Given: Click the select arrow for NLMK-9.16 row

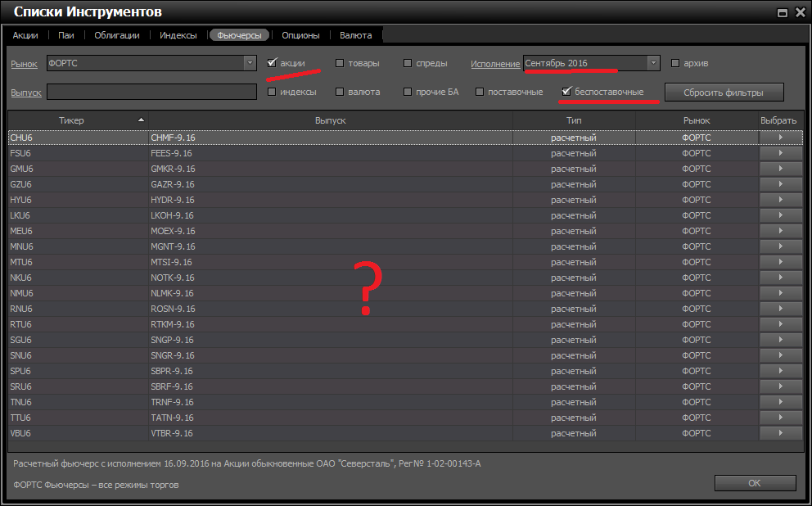Looking at the screenshot, I should [780, 293].
